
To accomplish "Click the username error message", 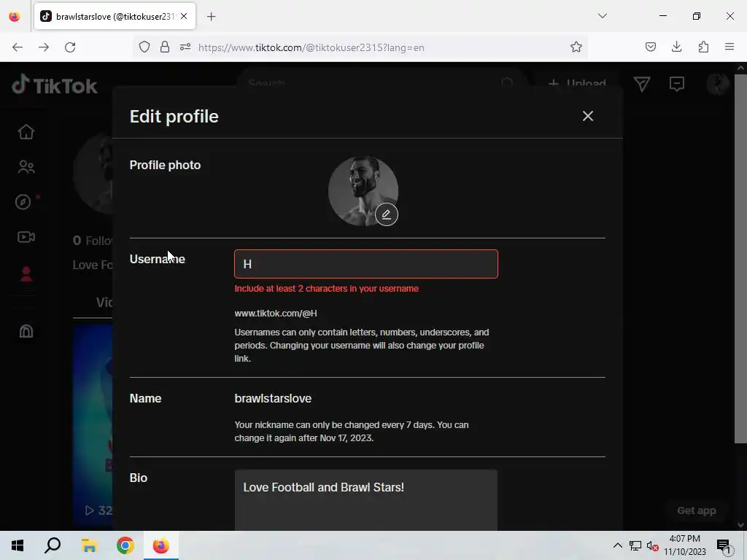I will coord(326,289).
